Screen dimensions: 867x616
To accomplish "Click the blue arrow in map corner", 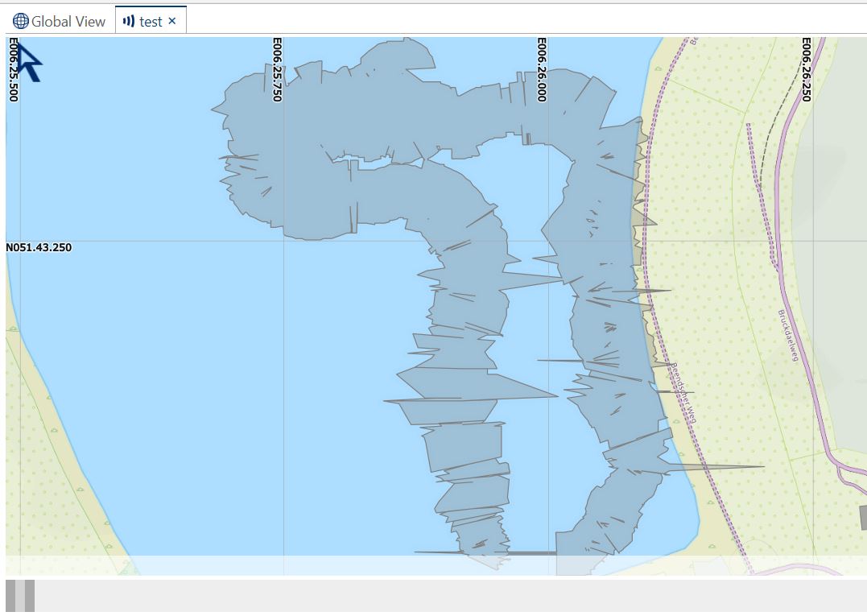I will (x=28, y=63).
